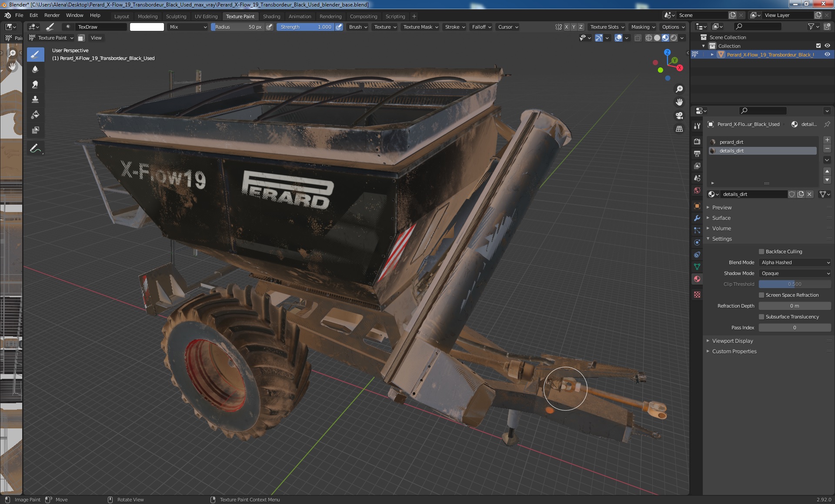Image resolution: width=835 pixels, height=504 pixels.
Task: Open the Render menu
Action: pos(52,15)
